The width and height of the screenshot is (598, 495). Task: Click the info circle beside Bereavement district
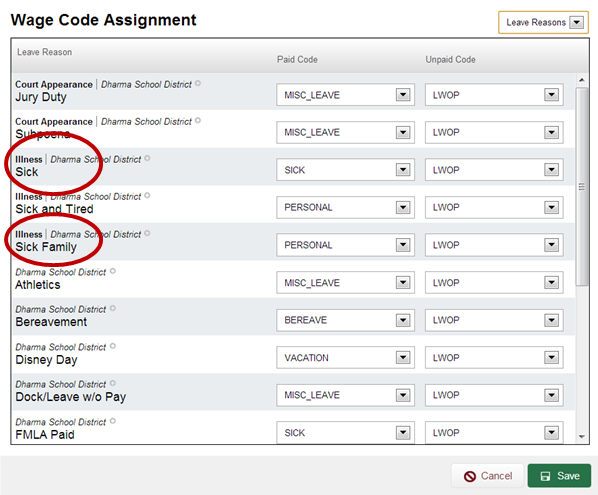pos(113,308)
